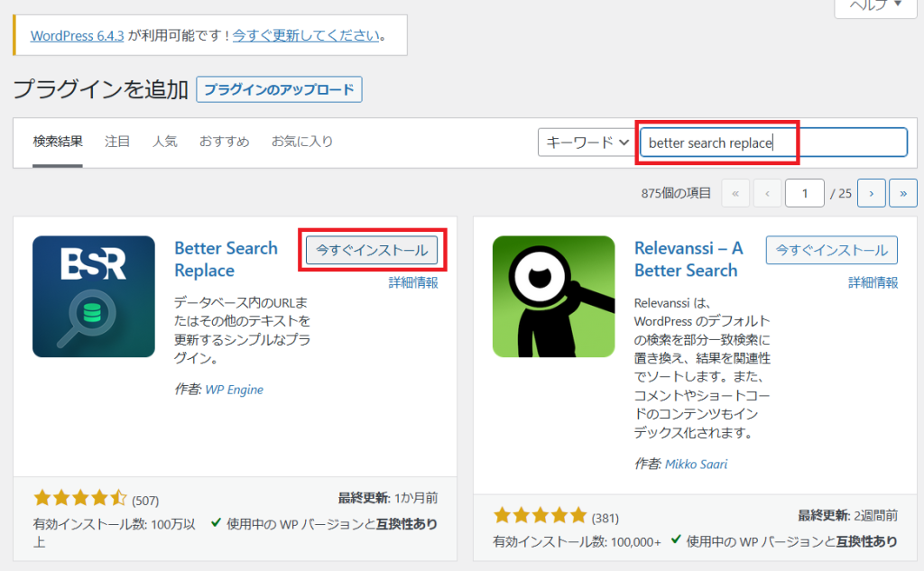
Task: Click the (507) rating count
Action: (145, 501)
